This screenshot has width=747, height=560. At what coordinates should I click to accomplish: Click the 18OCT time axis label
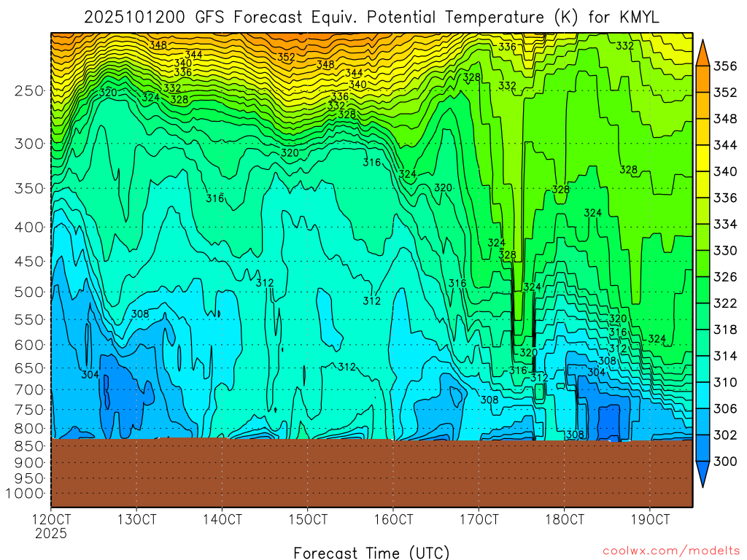pyautogui.click(x=565, y=519)
